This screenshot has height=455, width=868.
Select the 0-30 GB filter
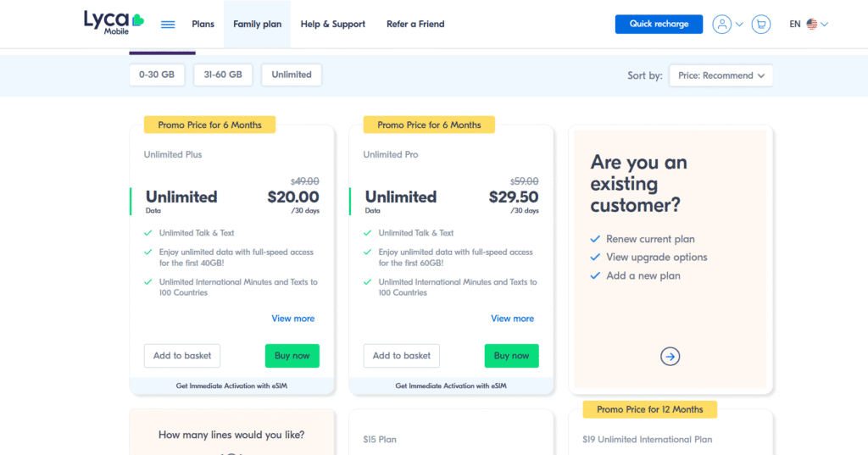pos(157,75)
